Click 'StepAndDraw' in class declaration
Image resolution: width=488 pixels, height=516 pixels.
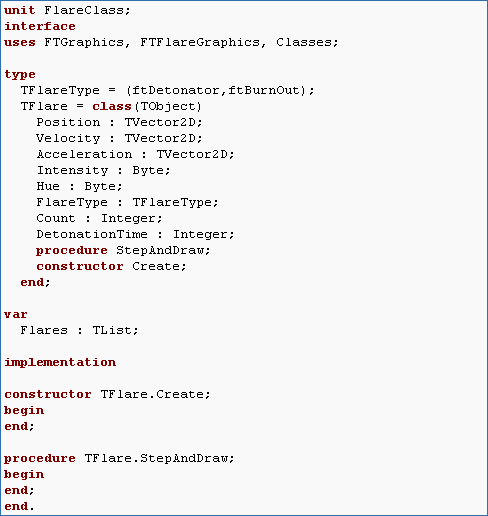(160, 250)
